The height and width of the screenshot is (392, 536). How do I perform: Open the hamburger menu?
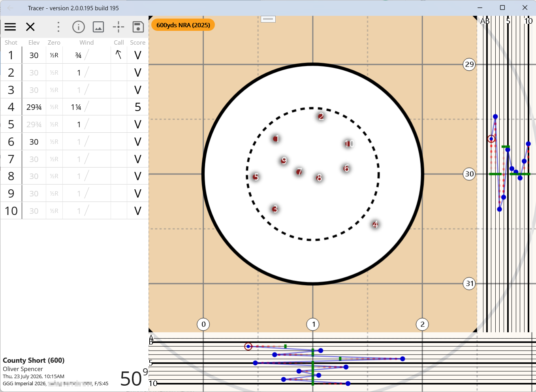[x=10, y=27]
